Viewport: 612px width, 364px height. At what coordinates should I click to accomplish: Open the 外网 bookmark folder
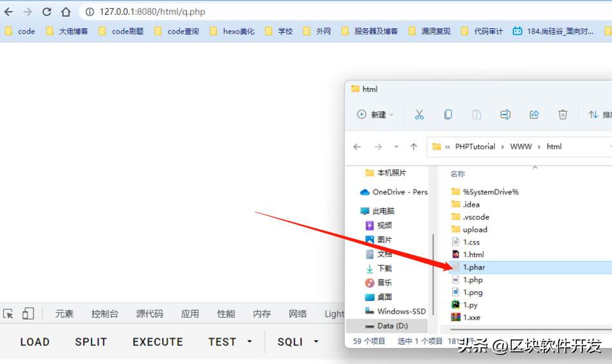tap(317, 31)
